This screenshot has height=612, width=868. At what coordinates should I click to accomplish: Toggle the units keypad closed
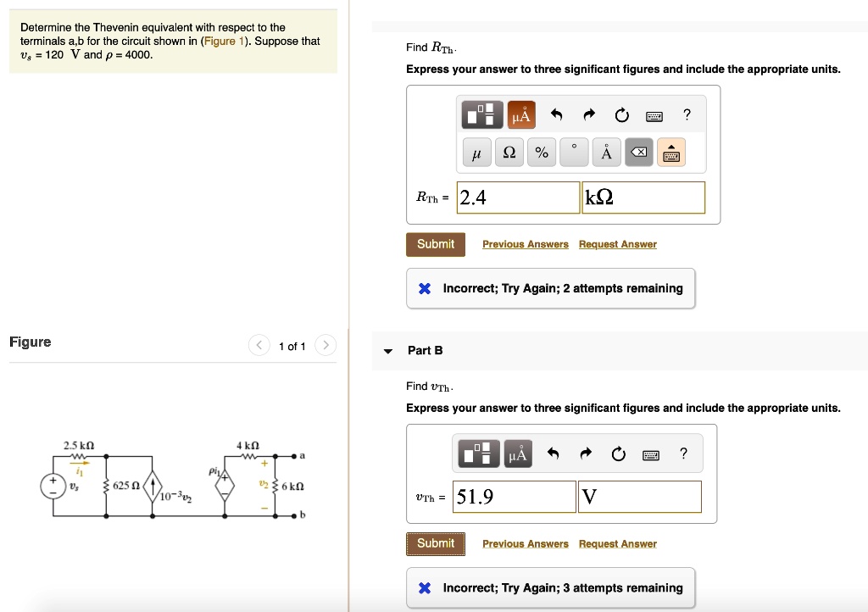click(x=670, y=153)
